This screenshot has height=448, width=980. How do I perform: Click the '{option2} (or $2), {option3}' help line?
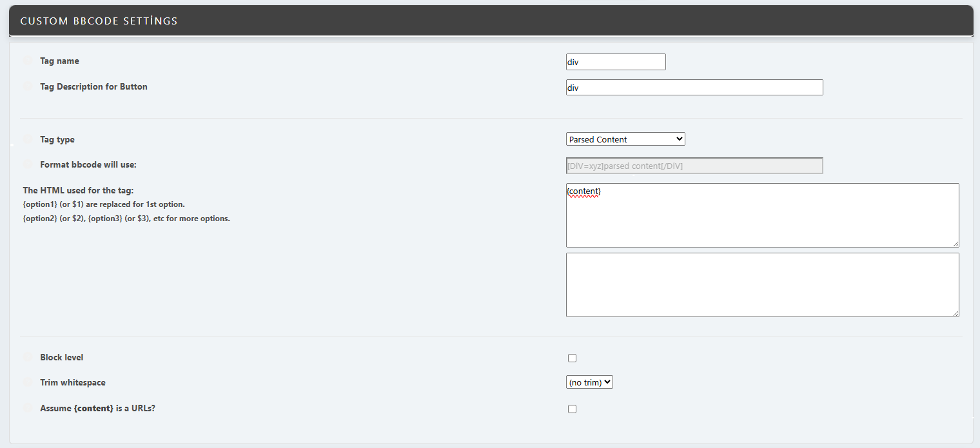coord(126,219)
